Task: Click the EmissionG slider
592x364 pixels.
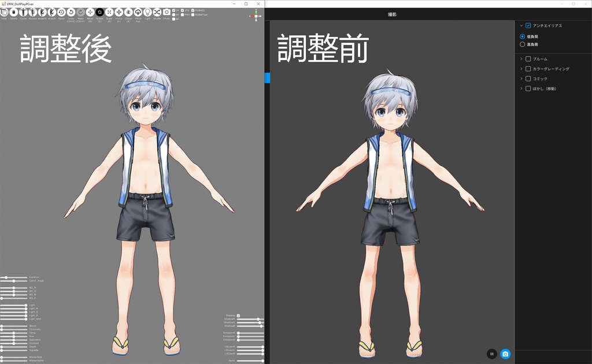Action: (x=250, y=336)
